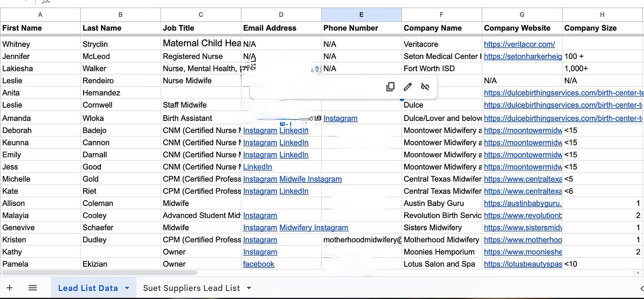644x299 pixels.
Task: Open Lead List Data tab dropdown arrow
Action: click(127, 288)
